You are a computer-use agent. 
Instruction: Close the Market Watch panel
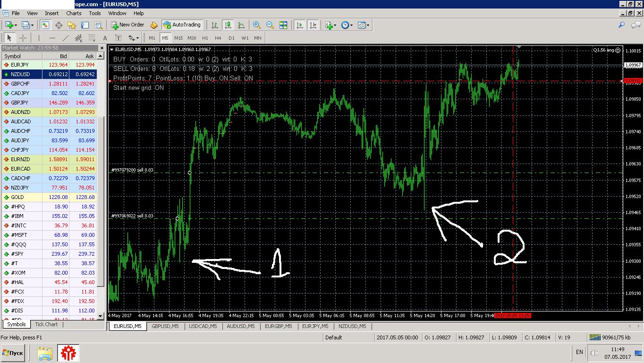(x=102, y=48)
